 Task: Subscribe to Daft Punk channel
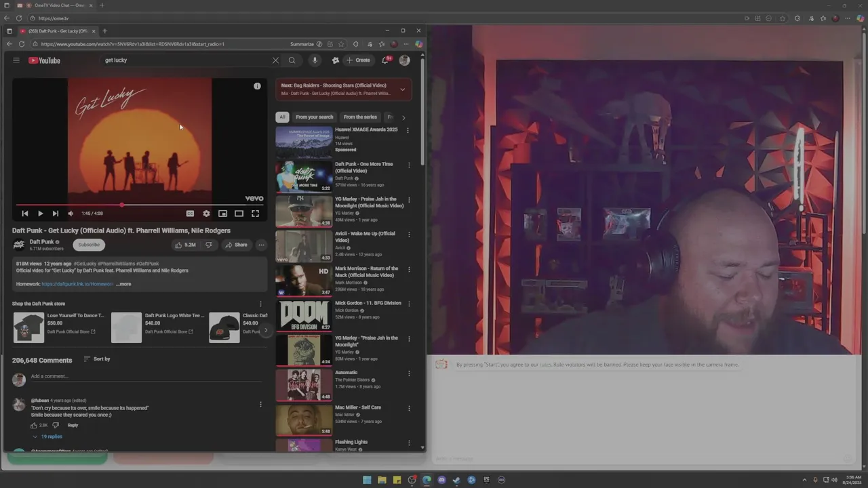(x=89, y=245)
